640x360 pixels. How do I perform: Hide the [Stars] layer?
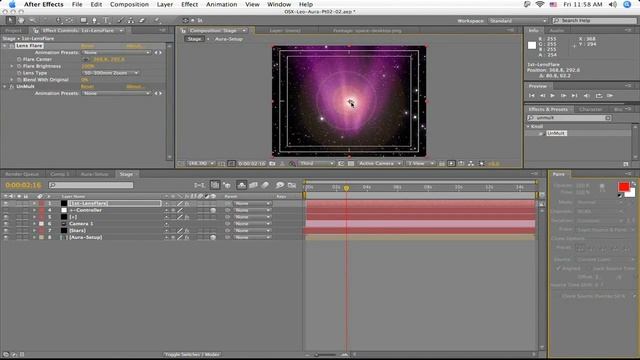pos(6,230)
